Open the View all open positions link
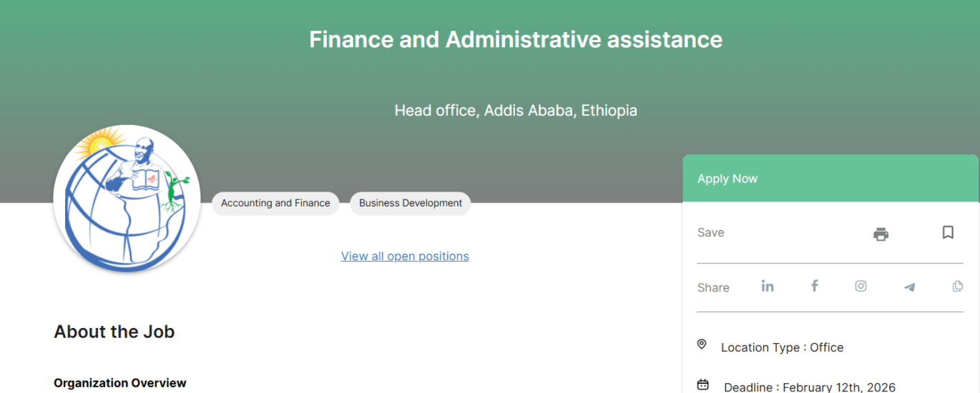 pyautogui.click(x=405, y=256)
